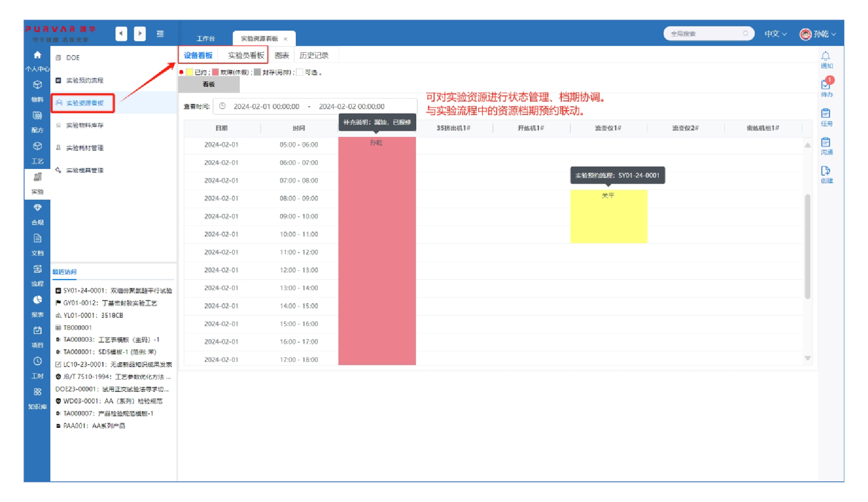Viewport: 868px width, 502px height.
Task: Switch to the 历史记录 tab
Action: (x=313, y=56)
